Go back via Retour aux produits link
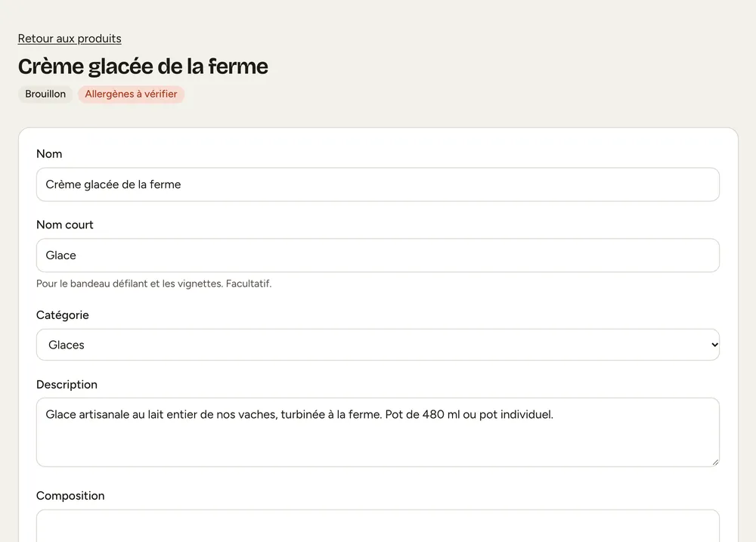Image resolution: width=756 pixels, height=542 pixels. 70,39
